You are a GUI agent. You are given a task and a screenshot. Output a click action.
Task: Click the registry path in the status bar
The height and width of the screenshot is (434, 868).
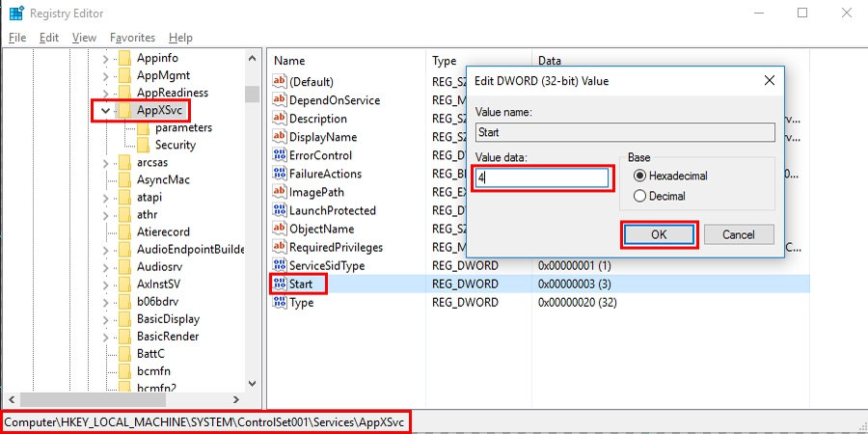coord(206,423)
